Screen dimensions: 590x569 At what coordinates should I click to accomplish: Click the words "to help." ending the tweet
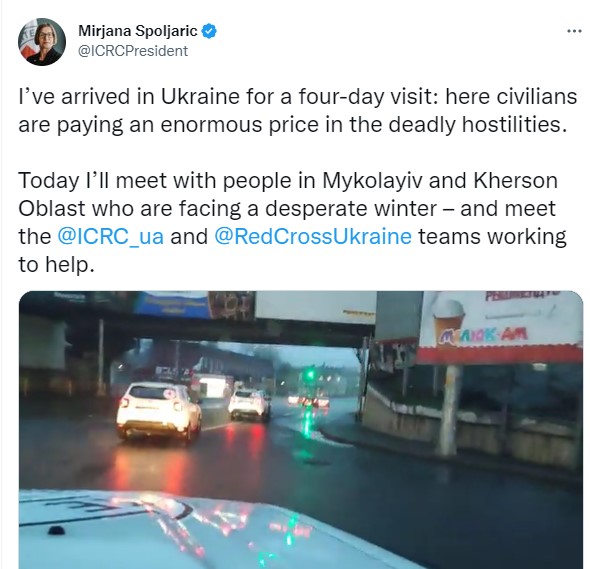[x=56, y=265]
